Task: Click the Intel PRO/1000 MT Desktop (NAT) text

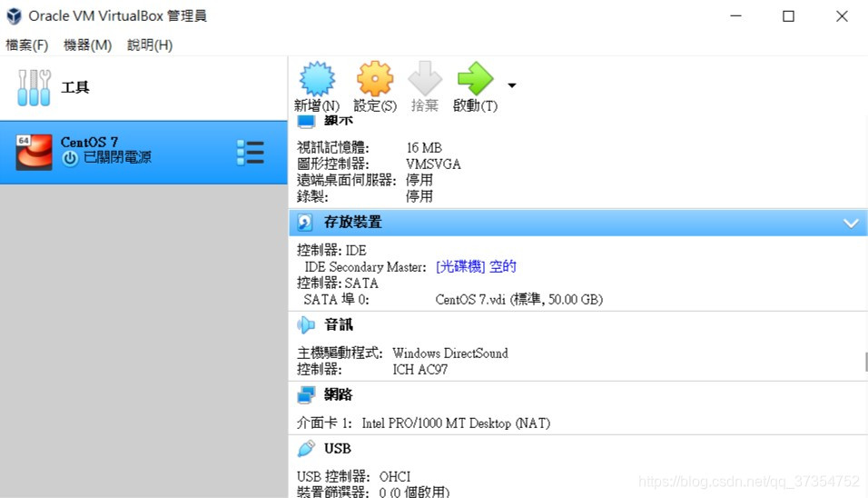Action: [456, 423]
